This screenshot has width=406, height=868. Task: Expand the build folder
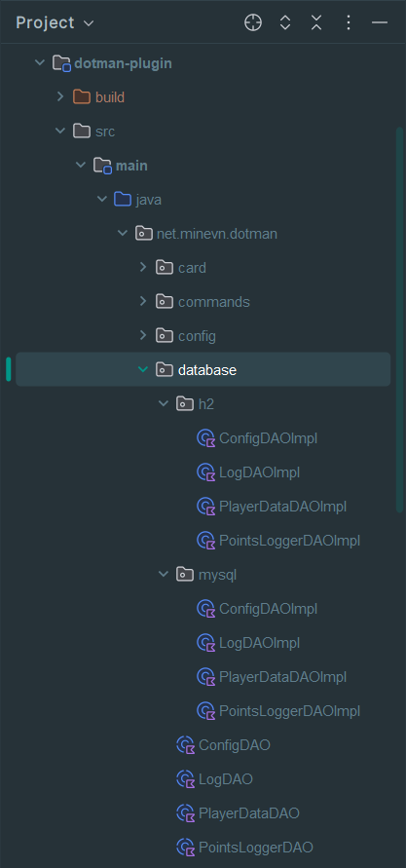click(x=60, y=96)
